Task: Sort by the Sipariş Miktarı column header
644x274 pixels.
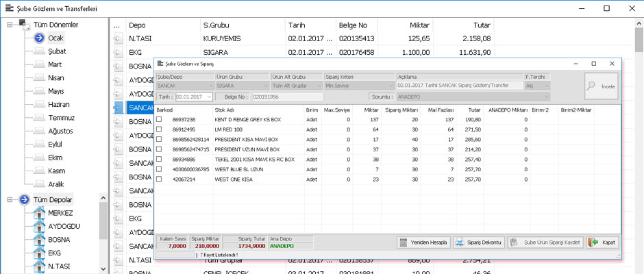Action: [x=401, y=110]
